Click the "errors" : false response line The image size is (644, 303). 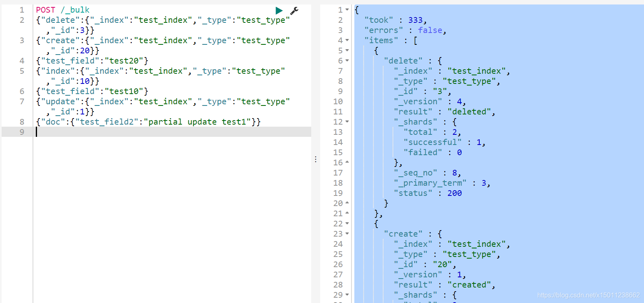405,30
